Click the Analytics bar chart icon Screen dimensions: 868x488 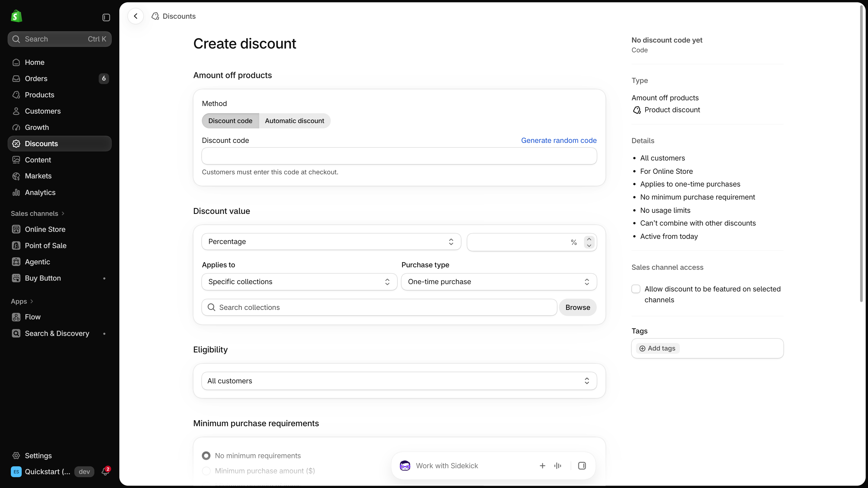(16, 192)
